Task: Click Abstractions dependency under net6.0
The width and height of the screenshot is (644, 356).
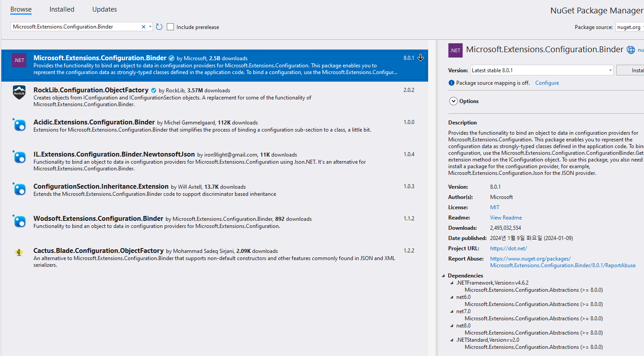Action: (533, 304)
